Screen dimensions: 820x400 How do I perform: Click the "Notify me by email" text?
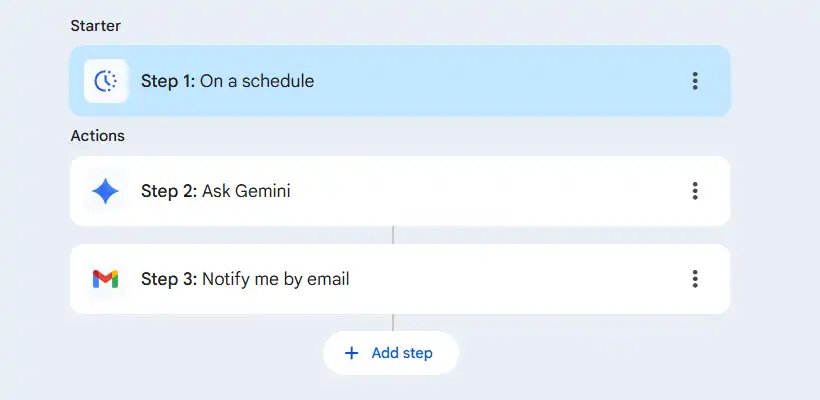[x=276, y=279]
